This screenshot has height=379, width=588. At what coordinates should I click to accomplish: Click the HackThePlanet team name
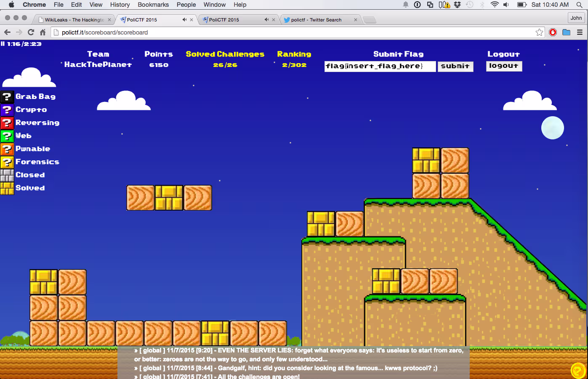coord(98,64)
